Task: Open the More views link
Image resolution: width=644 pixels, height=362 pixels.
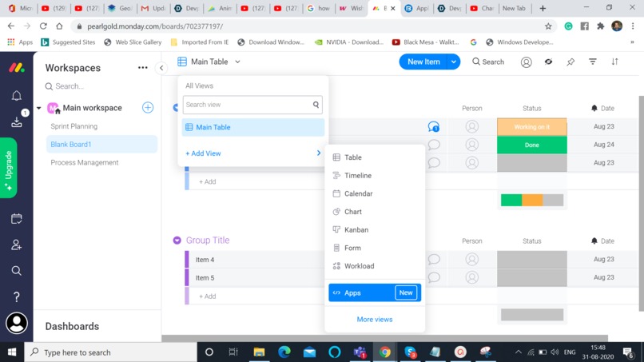Action: (x=375, y=320)
